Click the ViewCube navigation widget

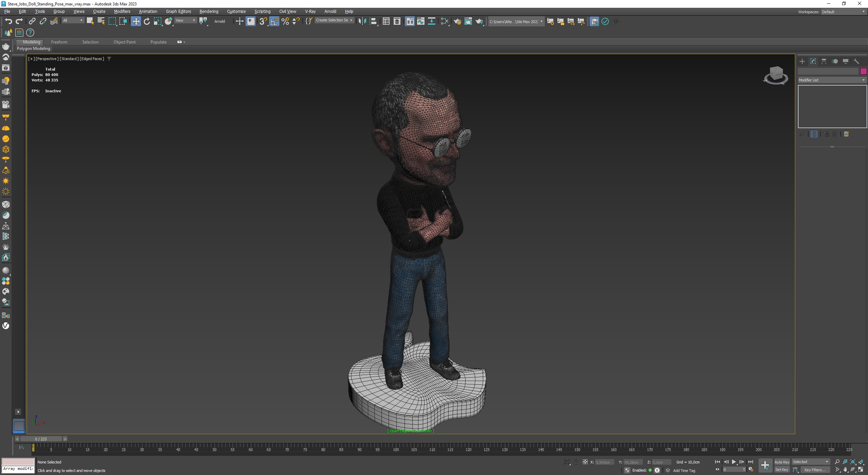(776, 75)
